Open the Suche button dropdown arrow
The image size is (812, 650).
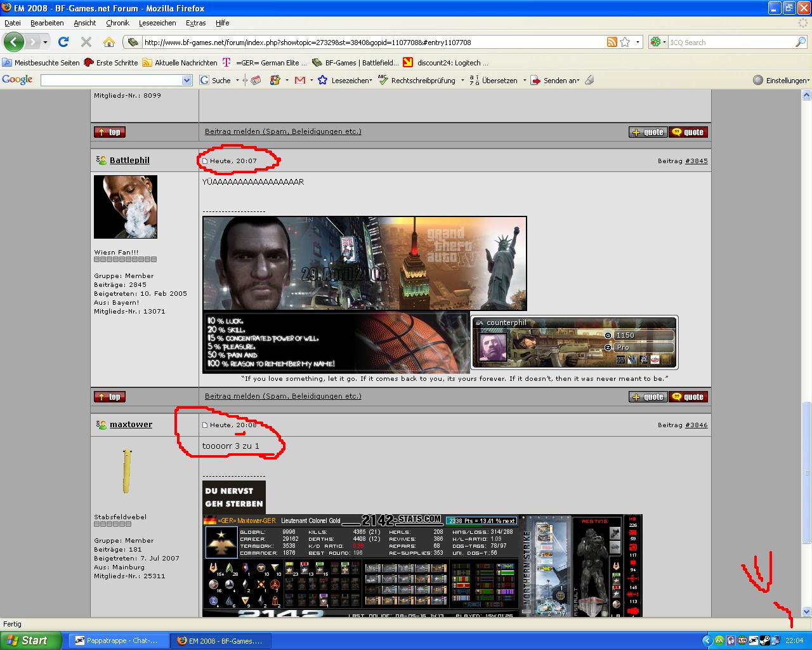[237, 81]
